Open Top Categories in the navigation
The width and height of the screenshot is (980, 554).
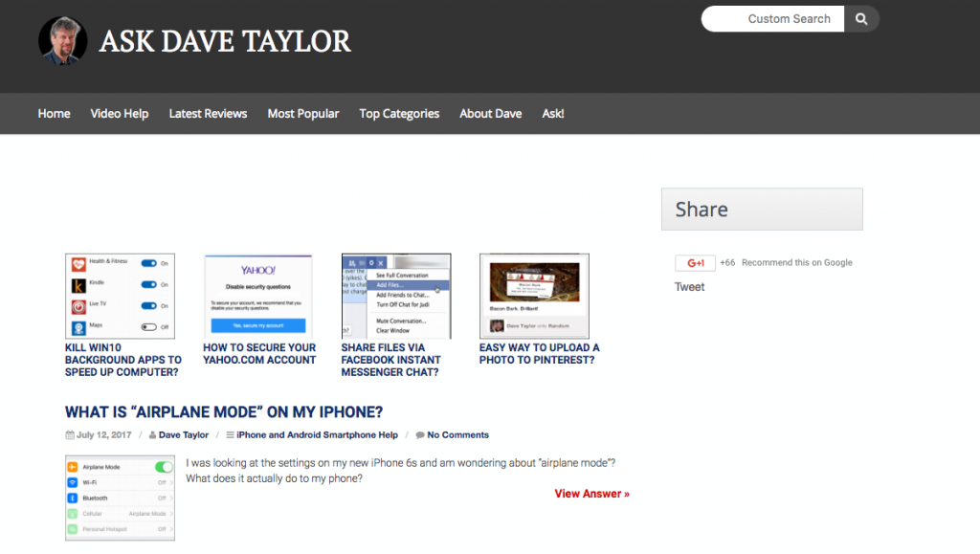399,114
